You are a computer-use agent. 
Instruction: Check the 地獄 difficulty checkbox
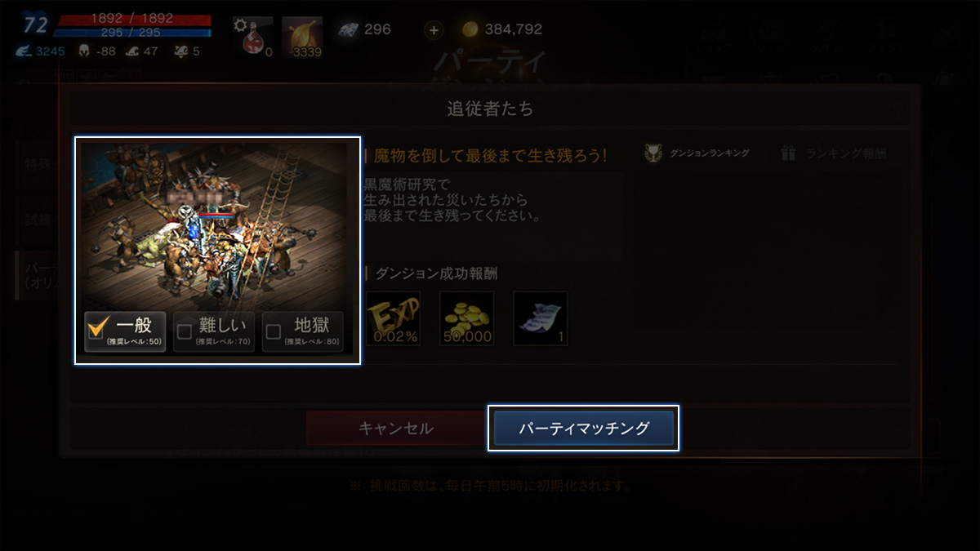(274, 331)
